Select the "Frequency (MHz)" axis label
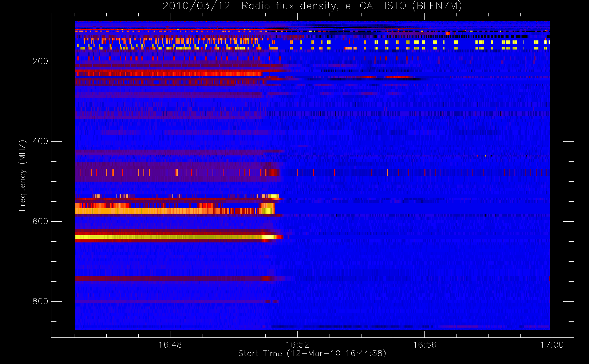The height and width of the screenshot is (364, 589). 23,175
